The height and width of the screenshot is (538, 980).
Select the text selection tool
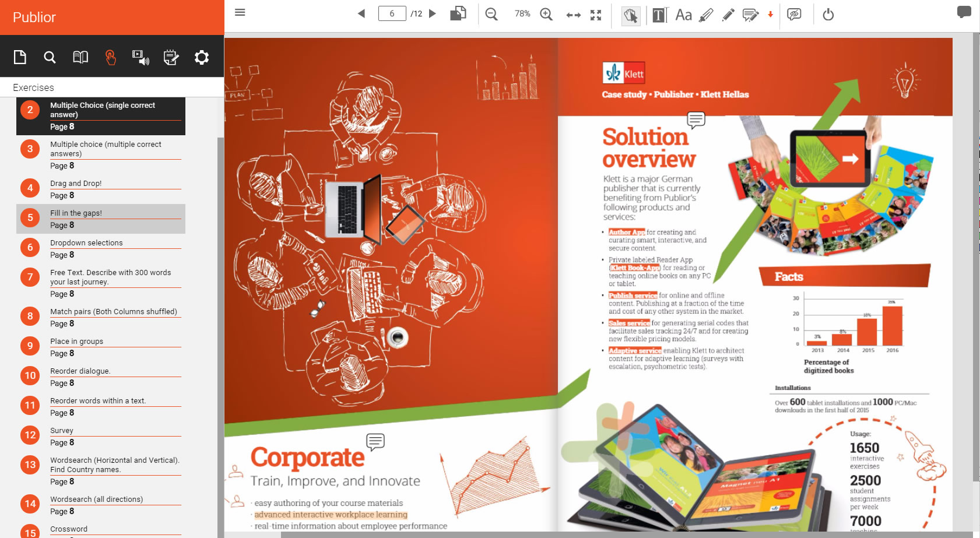coord(659,15)
